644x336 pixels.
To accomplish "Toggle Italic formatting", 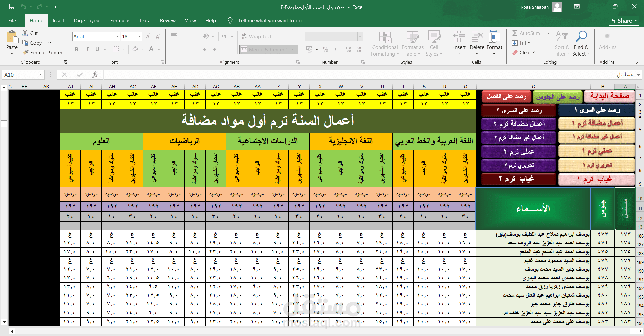I will click(x=87, y=49).
